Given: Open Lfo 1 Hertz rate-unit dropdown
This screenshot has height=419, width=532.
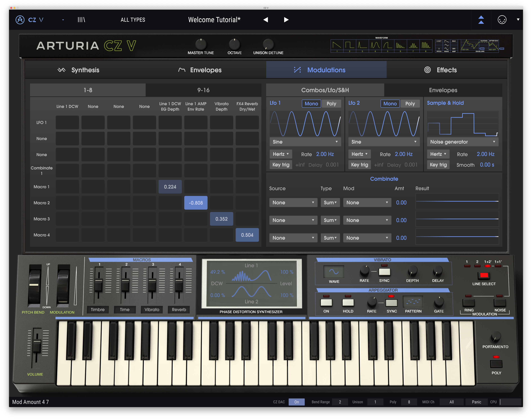Looking at the screenshot, I should (x=281, y=154).
